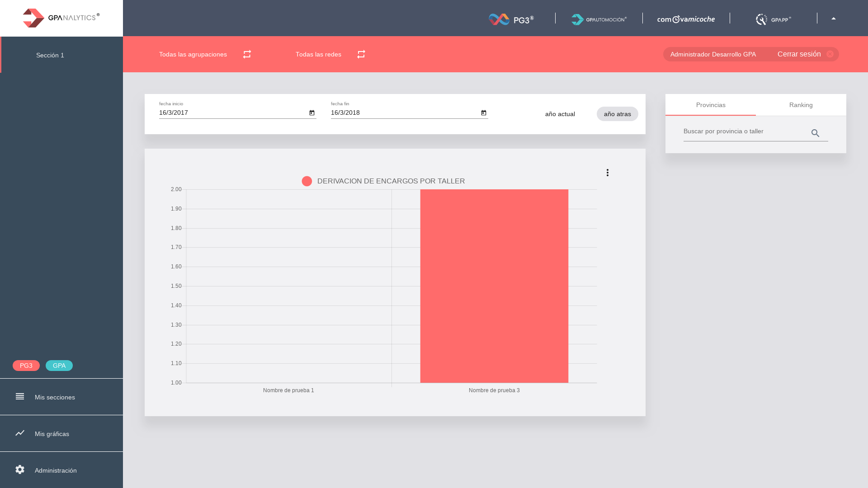
Task: Open the GPAutomoción logo link
Action: [x=599, y=19]
